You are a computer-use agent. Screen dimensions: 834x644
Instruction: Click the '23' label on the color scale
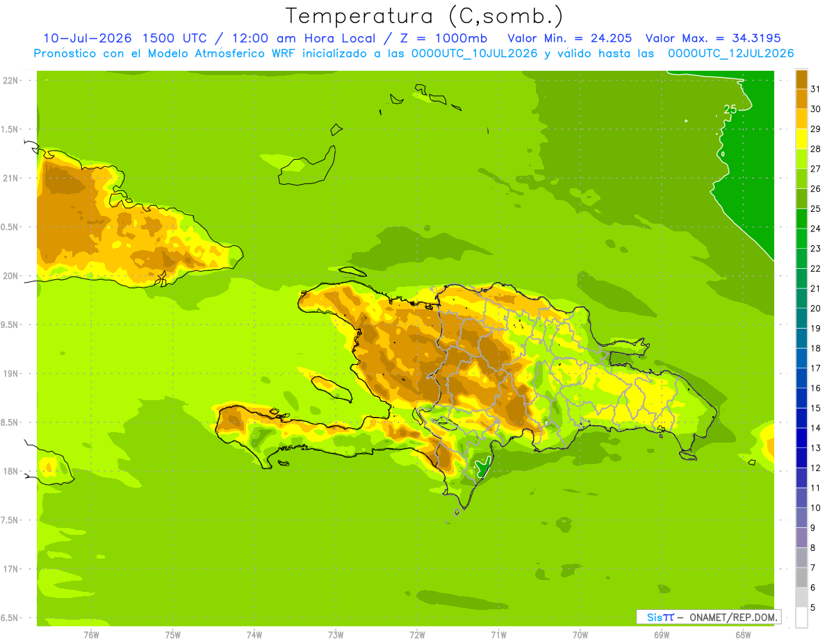[x=816, y=249]
